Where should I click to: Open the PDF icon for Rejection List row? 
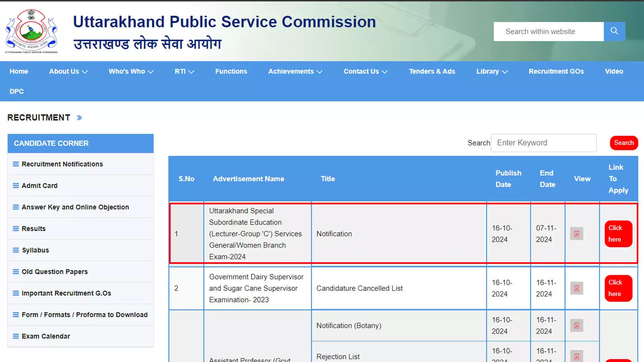coord(576,356)
